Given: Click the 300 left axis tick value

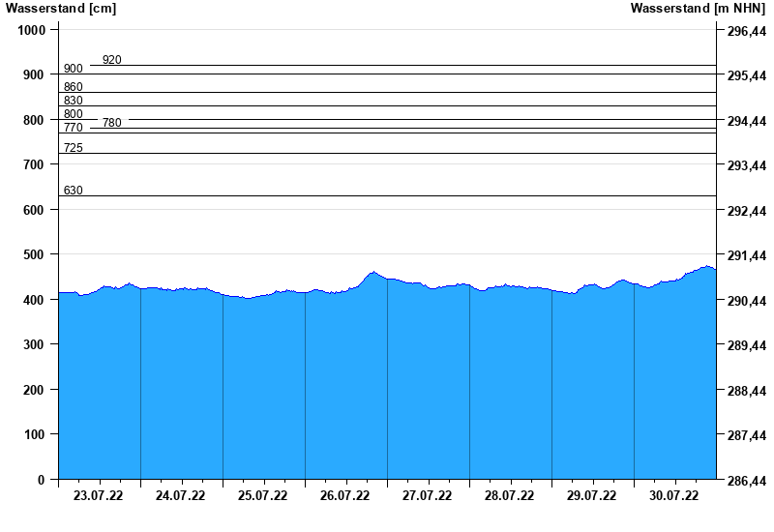Looking at the screenshot, I should (x=34, y=345).
